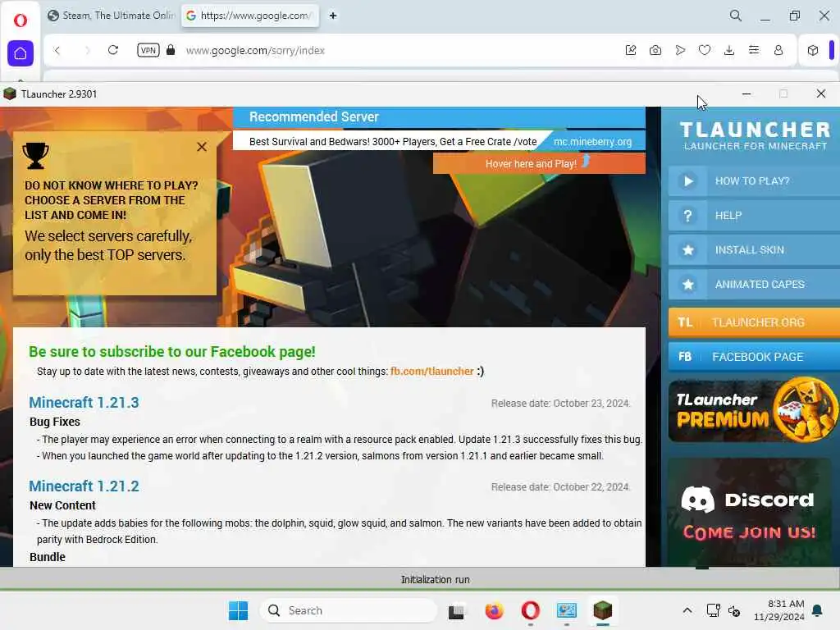Viewport: 840px width, 630px height.
Task: Open TLAUNCHER.ORG orange button
Action: pos(754,322)
